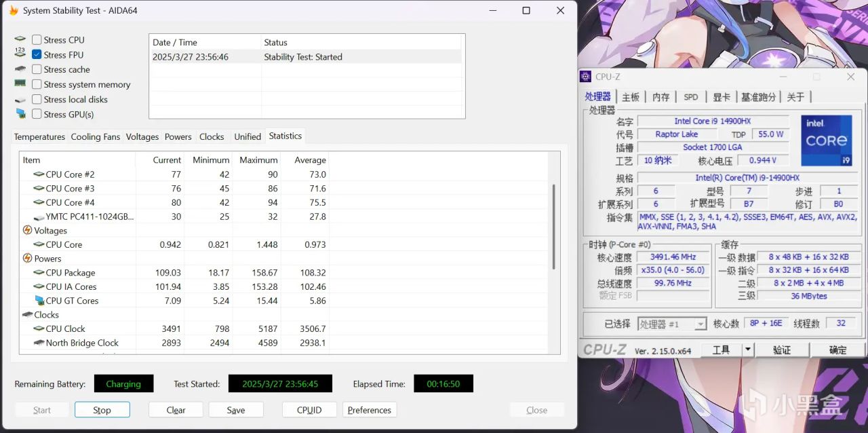
Task: Open the 显卡 tab in CPU-Z
Action: tap(722, 97)
